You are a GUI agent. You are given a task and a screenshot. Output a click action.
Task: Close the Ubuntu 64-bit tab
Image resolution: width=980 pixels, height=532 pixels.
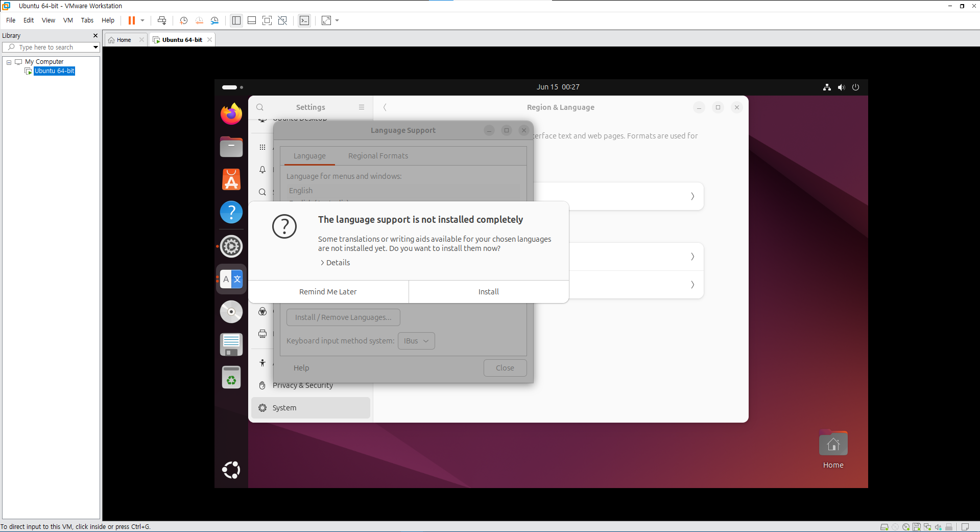(209, 40)
